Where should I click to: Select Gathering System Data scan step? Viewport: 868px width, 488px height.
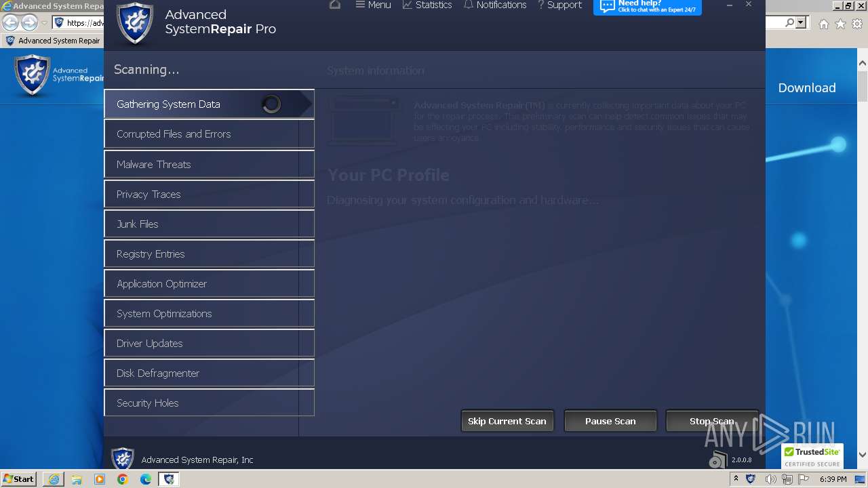pyautogui.click(x=209, y=104)
